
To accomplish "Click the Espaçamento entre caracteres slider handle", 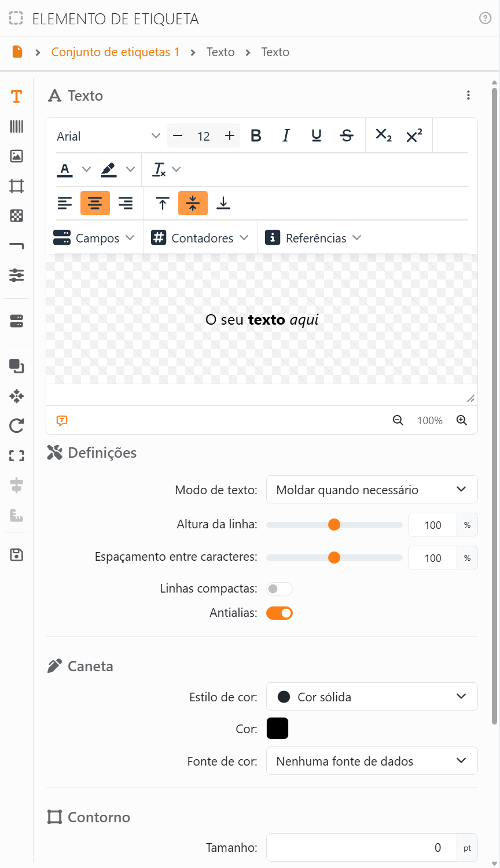I will point(334,558).
